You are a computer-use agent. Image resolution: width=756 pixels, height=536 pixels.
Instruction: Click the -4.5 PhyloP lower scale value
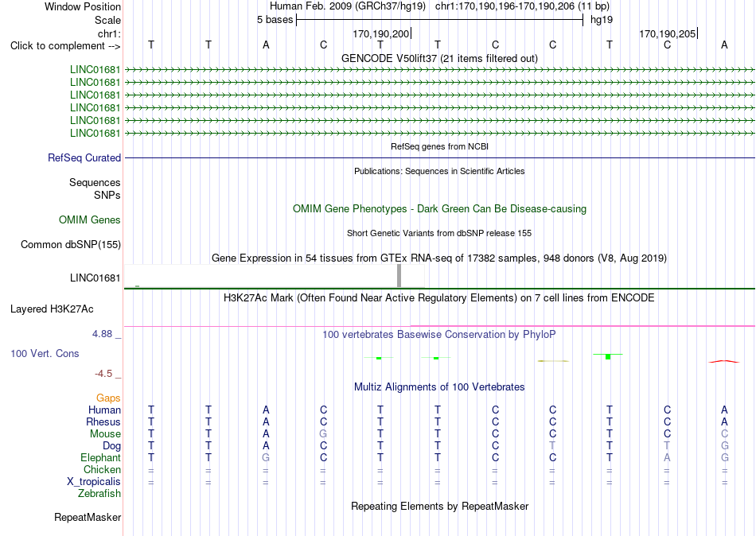coord(103,374)
